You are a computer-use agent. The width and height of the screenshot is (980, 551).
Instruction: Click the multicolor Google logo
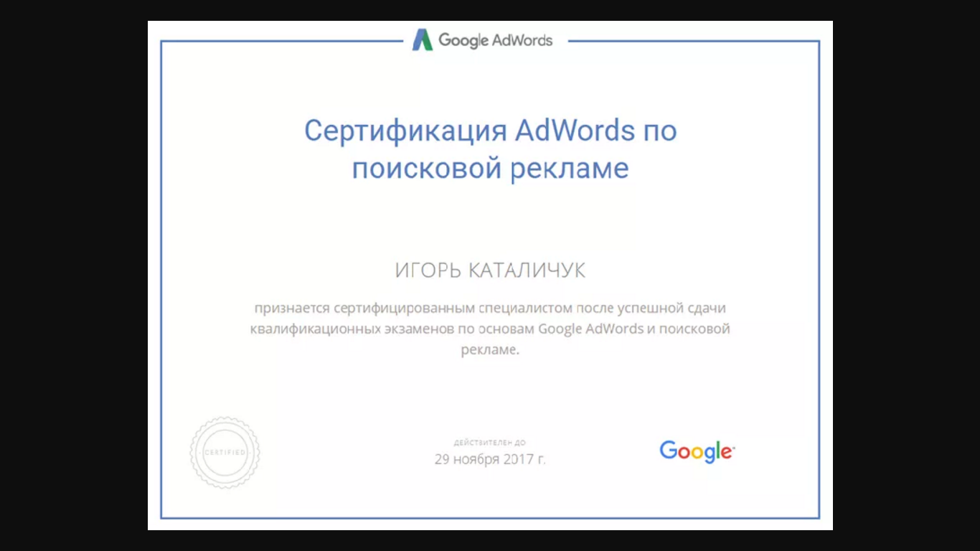click(696, 451)
